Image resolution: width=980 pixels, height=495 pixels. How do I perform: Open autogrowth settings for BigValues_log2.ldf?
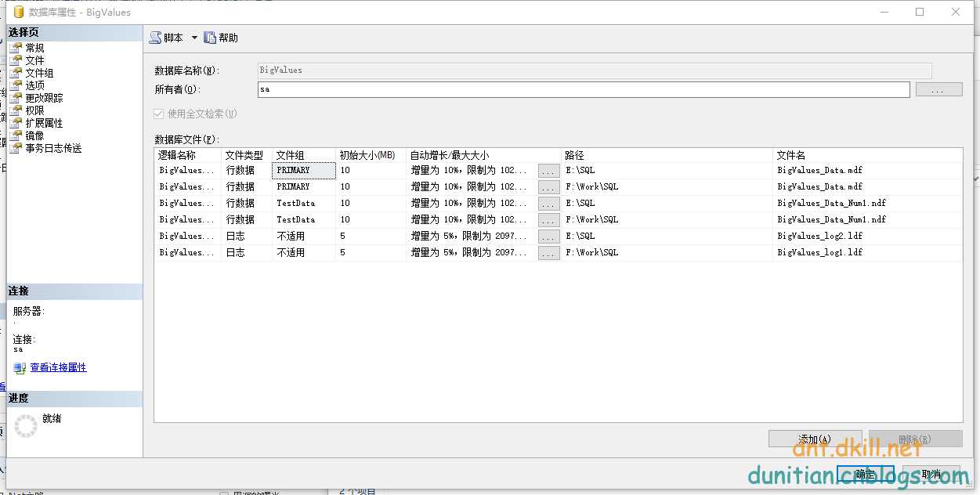pos(548,237)
